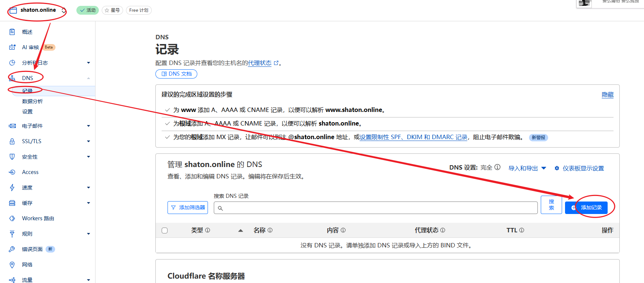Click the info icon next to TTL
The height and width of the screenshot is (283, 644).
point(522,230)
